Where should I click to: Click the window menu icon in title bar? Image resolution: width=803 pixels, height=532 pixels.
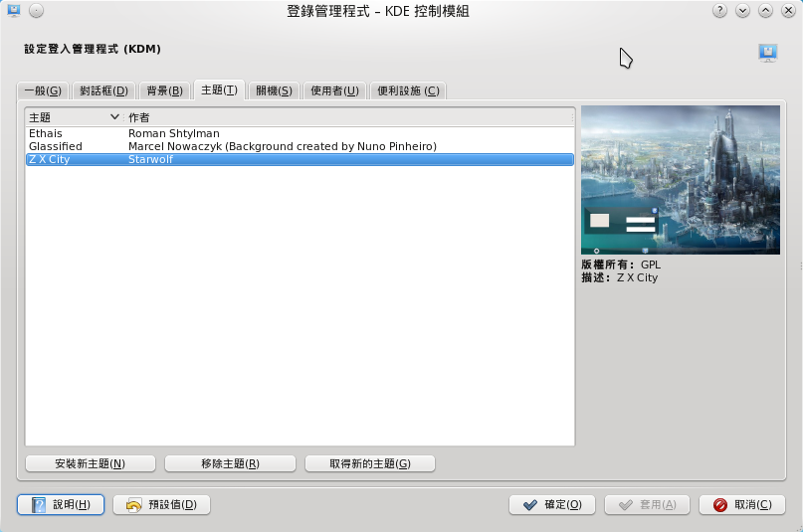point(14,10)
